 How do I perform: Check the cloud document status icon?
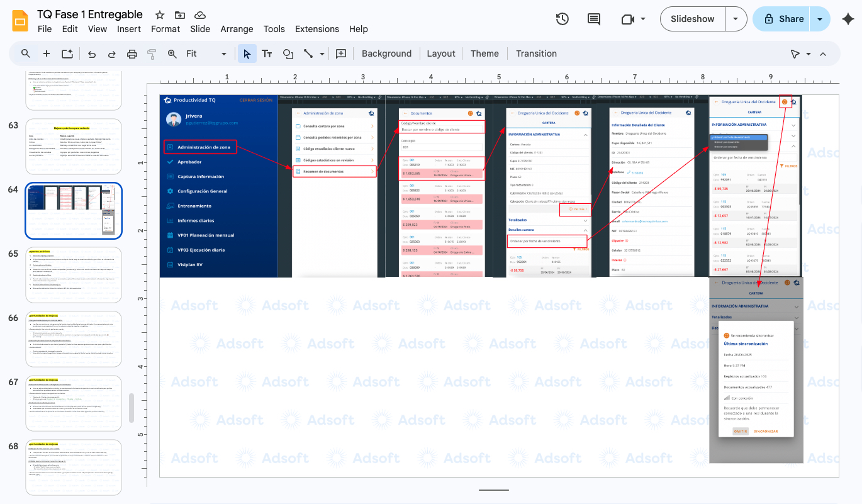[x=200, y=15]
